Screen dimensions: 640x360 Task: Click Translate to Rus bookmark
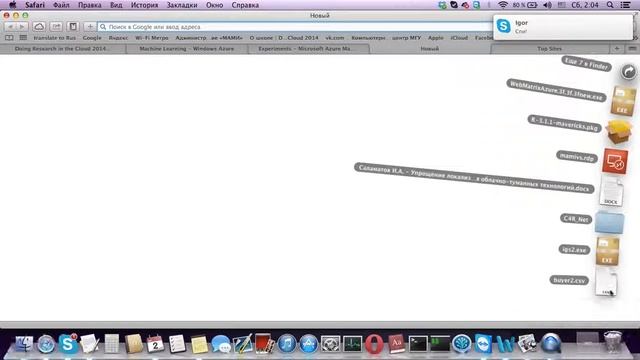tap(54, 38)
